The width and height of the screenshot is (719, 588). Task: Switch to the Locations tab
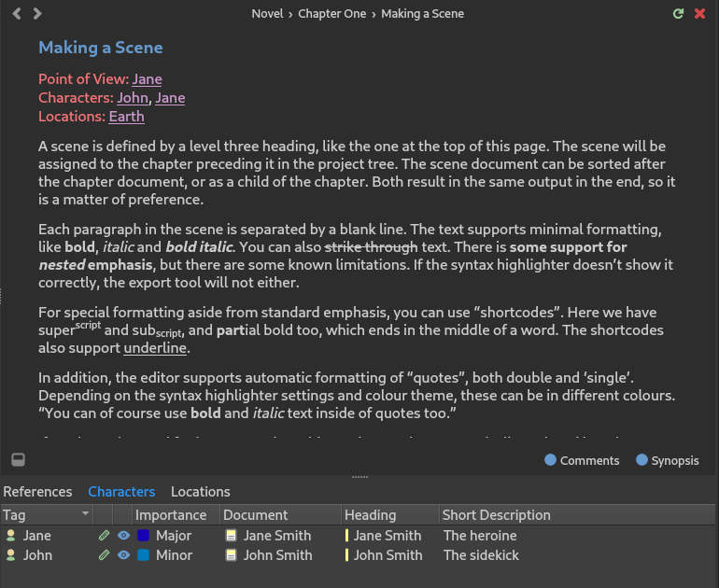pyautogui.click(x=200, y=492)
